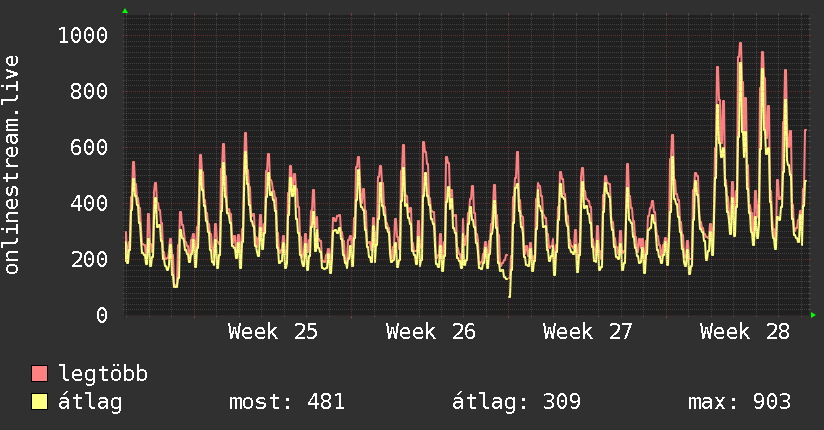824x430 pixels.
Task: Click the legtöbb legend label
Action: (103, 373)
